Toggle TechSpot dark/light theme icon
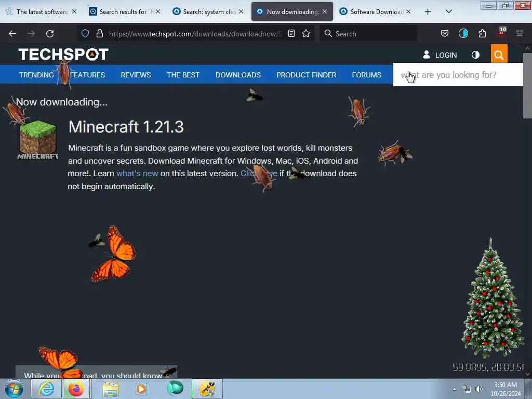Screen dimensions: 532x399 (475, 55)
